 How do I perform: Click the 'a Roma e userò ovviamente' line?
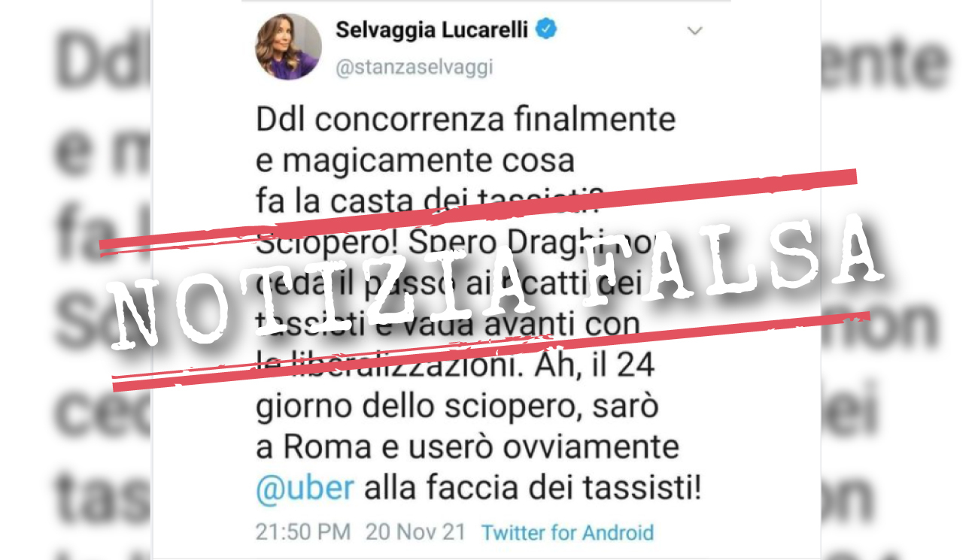(467, 447)
